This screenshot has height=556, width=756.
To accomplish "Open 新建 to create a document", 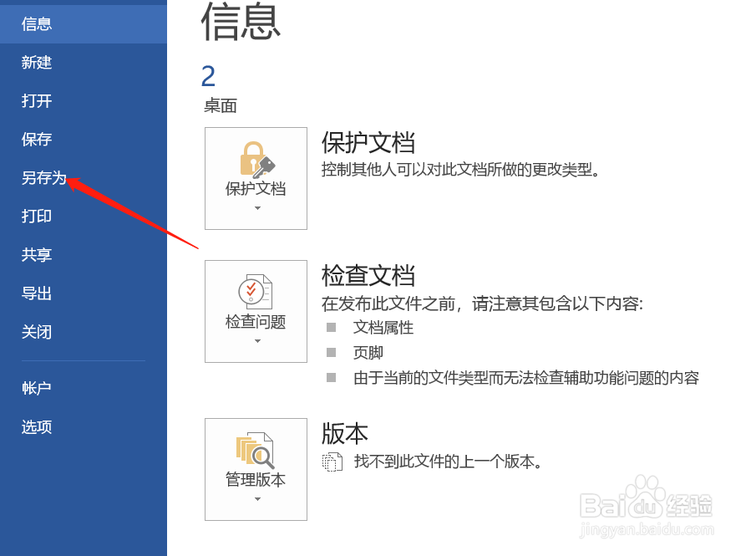I will [x=36, y=63].
